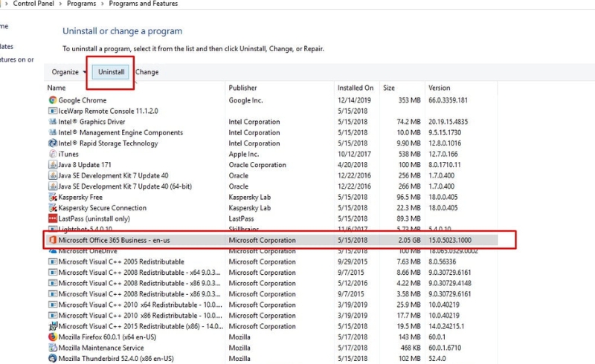Click Apple Inc. publisher cell
The width and height of the screenshot is (595, 364).
click(x=244, y=154)
